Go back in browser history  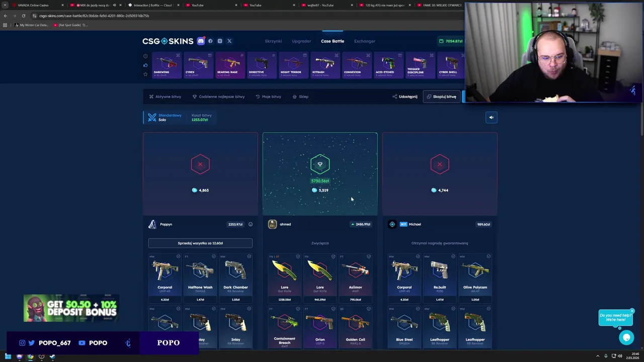pyautogui.click(x=6, y=16)
